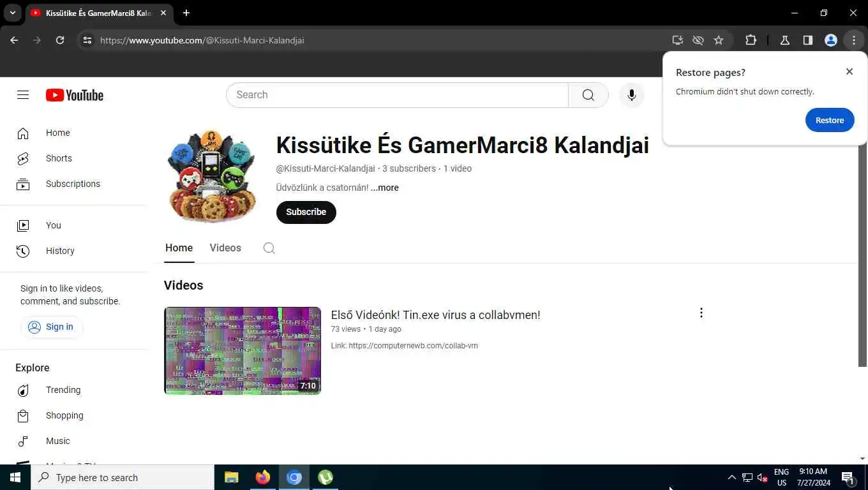Bookmark this page with the star

coord(719,40)
